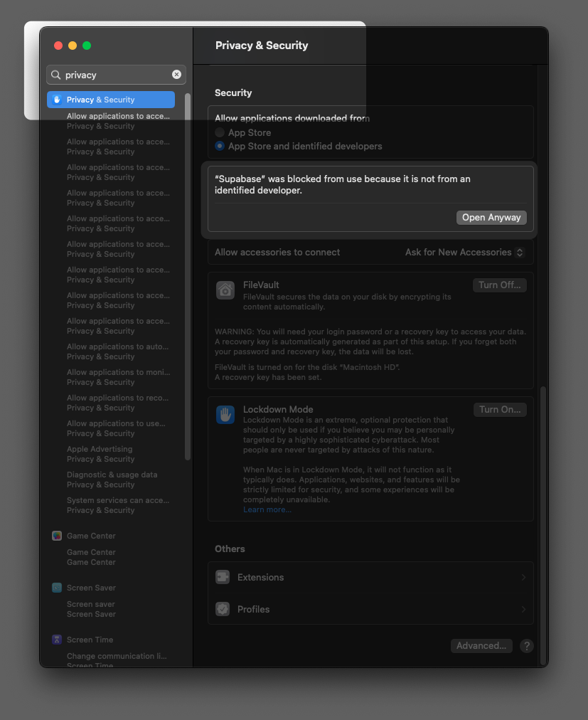This screenshot has width=588, height=720.
Task: Open the Ask for New Accessories popup menu
Action: point(464,252)
